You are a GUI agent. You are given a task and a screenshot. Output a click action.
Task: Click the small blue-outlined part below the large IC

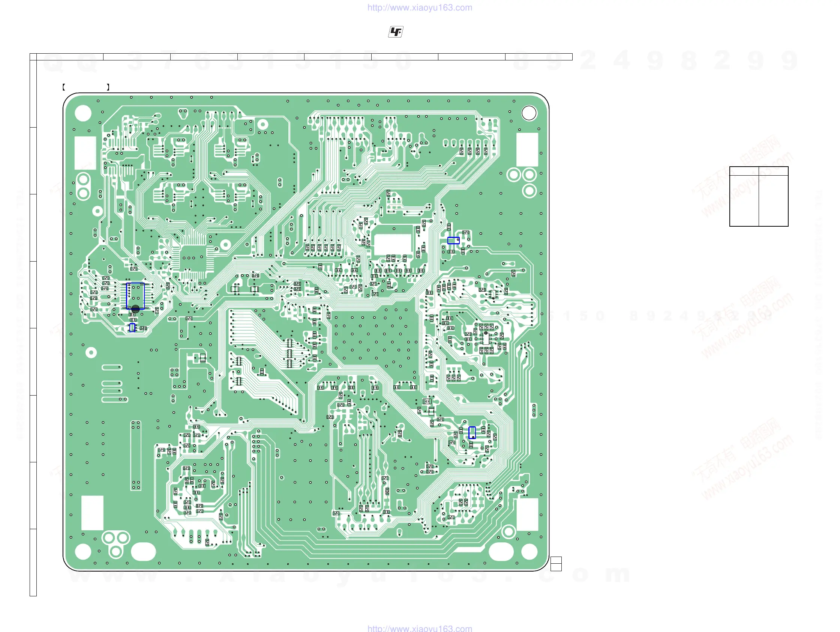(132, 327)
